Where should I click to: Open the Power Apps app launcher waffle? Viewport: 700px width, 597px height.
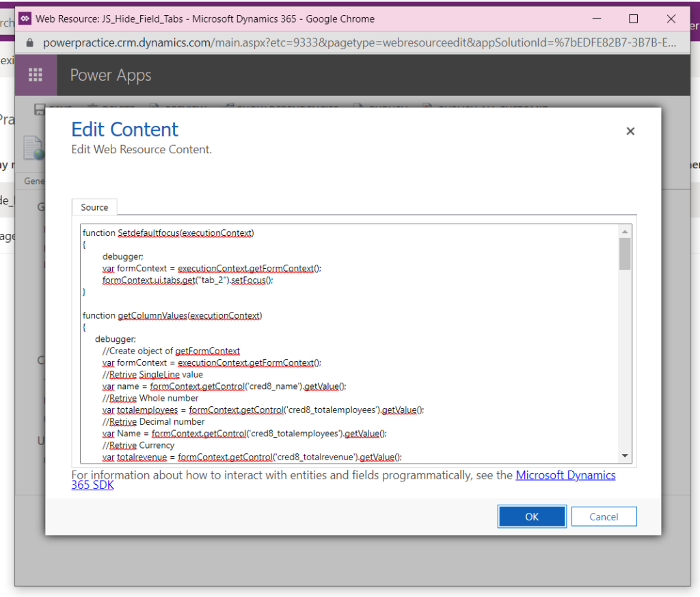36,75
